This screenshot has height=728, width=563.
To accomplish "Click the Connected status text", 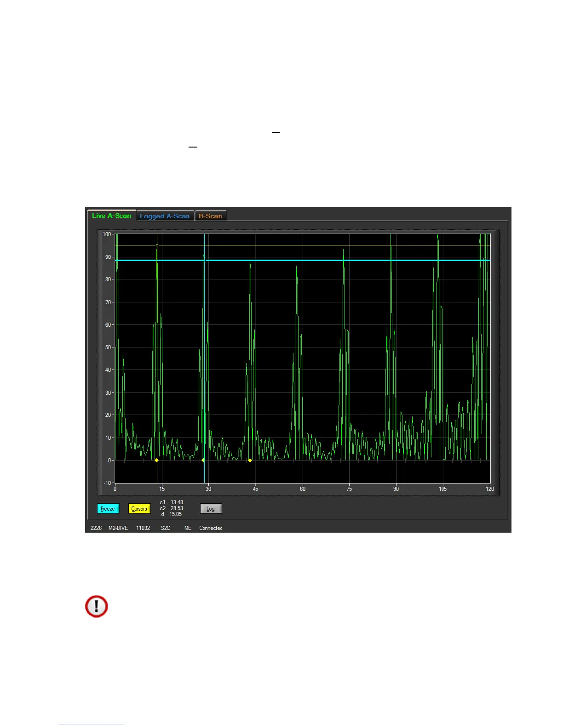I will click(211, 528).
